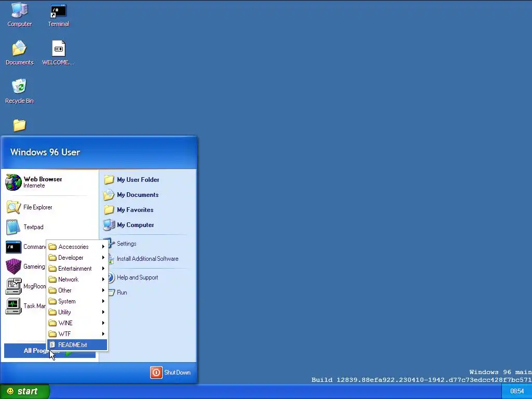This screenshot has width=532, height=399.
Task: Click the red Shut Down power icon
Action: pos(156,373)
